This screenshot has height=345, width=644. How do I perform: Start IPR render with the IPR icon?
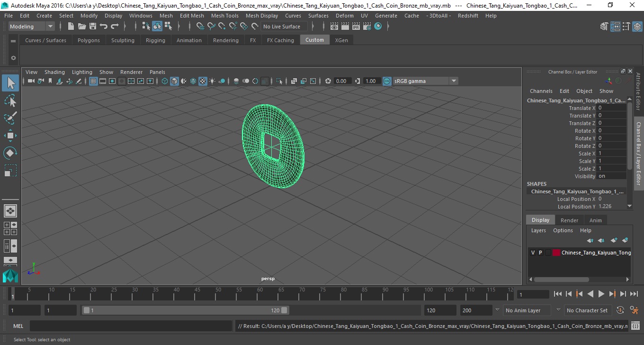point(356,27)
